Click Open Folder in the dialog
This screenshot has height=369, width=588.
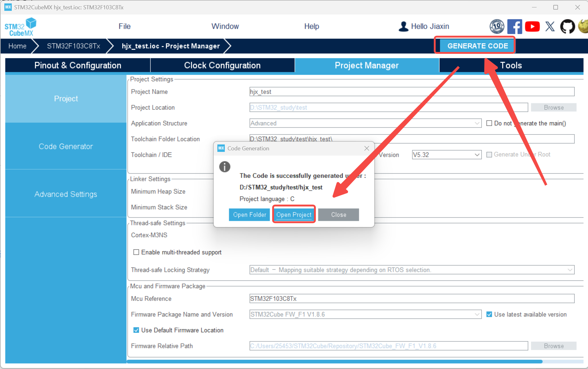point(250,215)
